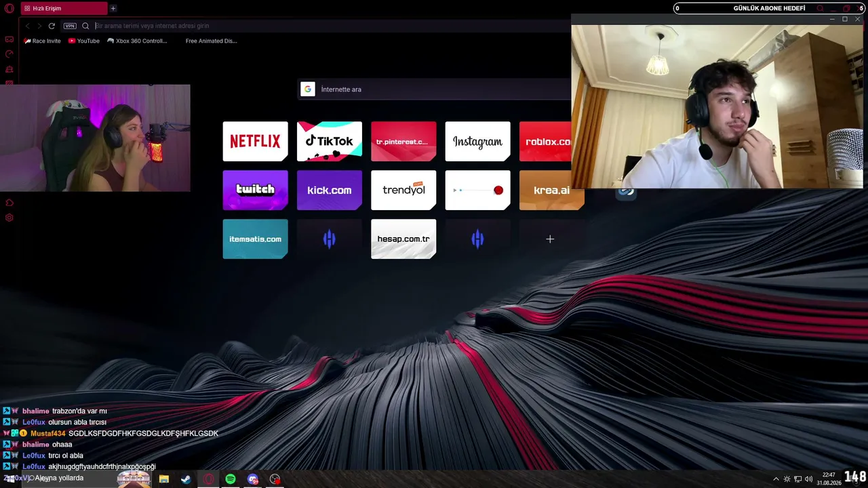Open the Twitch speed dial tile
The width and height of the screenshot is (868, 488).
coord(255,190)
